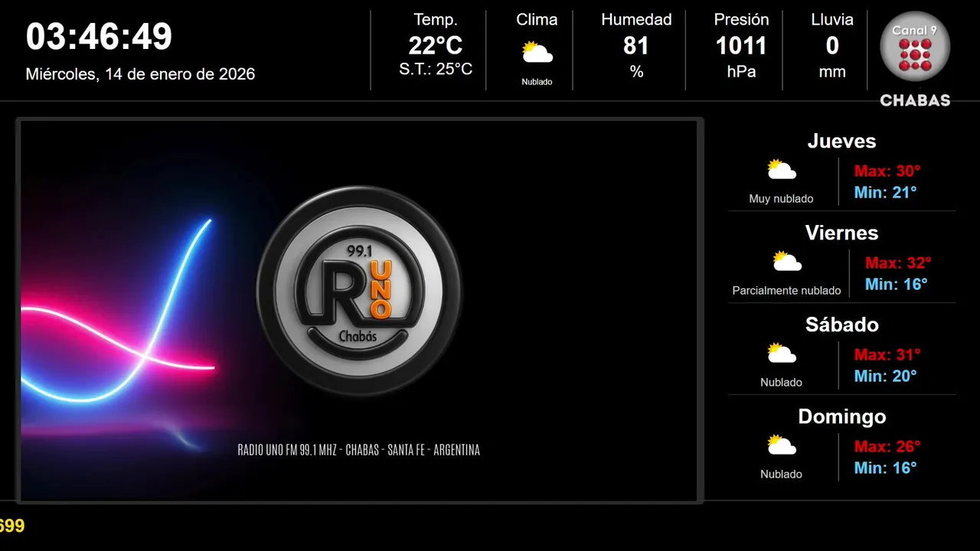
Task: Click the Muy nublado description
Action: pos(781,199)
